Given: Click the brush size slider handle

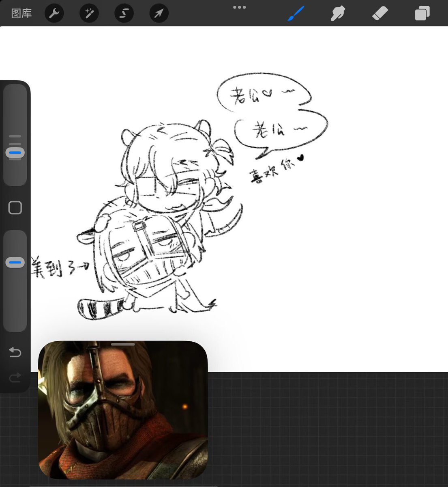Looking at the screenshot, I should (15, 153).
